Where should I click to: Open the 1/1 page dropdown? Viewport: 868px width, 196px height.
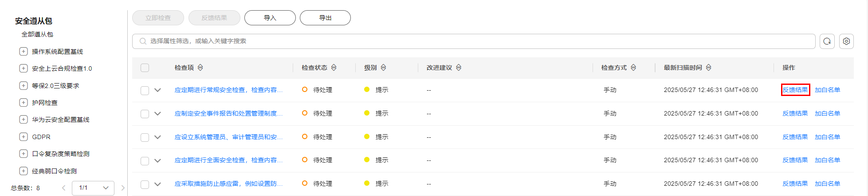(x=94, y=188)
